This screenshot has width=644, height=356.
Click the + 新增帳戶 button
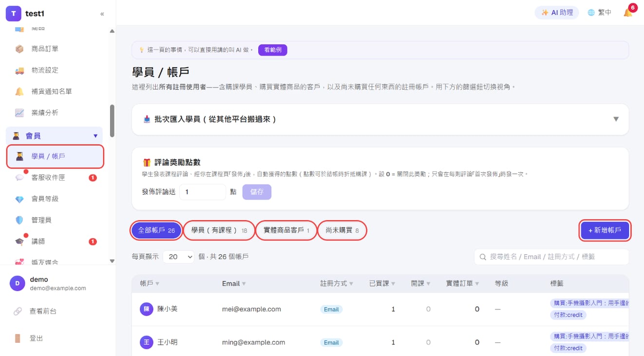(x=605, y=230)
